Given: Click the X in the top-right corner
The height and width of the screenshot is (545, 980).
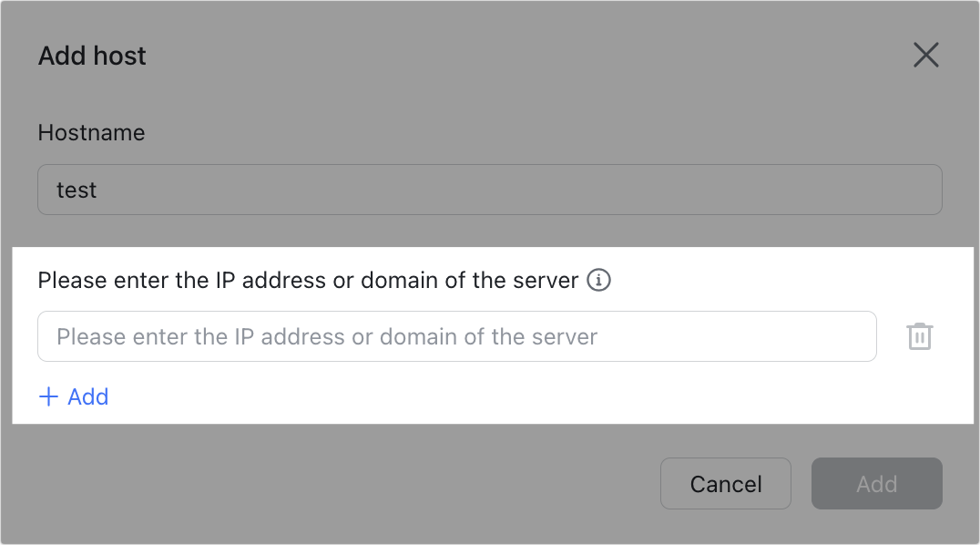Looking at the screenshot, I should [926, 55].
